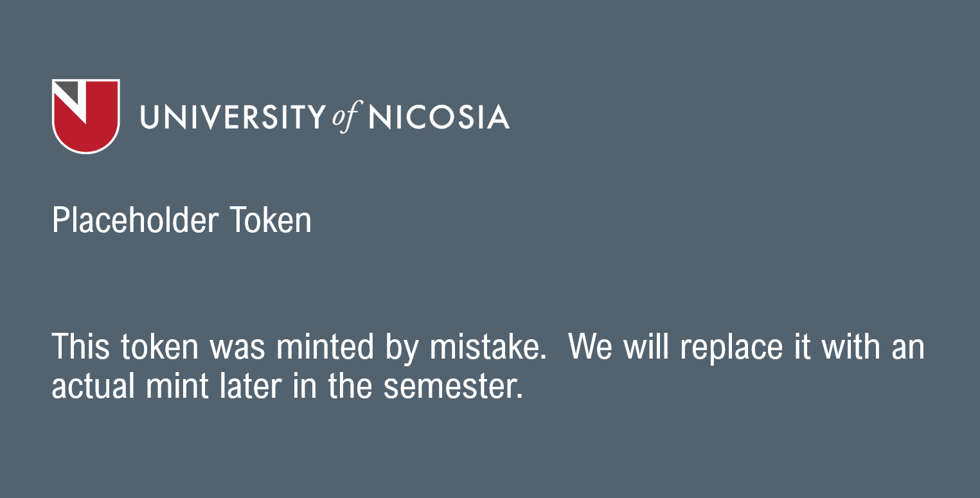
Task: Select the word UNIVERSITY in the logo
Action: pyautogui.click(x=233, y=117)
